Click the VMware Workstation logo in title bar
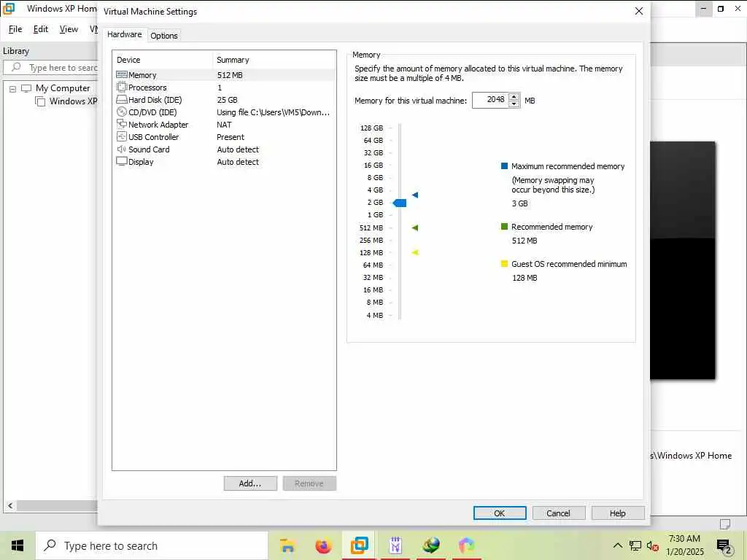 (9, 8)
